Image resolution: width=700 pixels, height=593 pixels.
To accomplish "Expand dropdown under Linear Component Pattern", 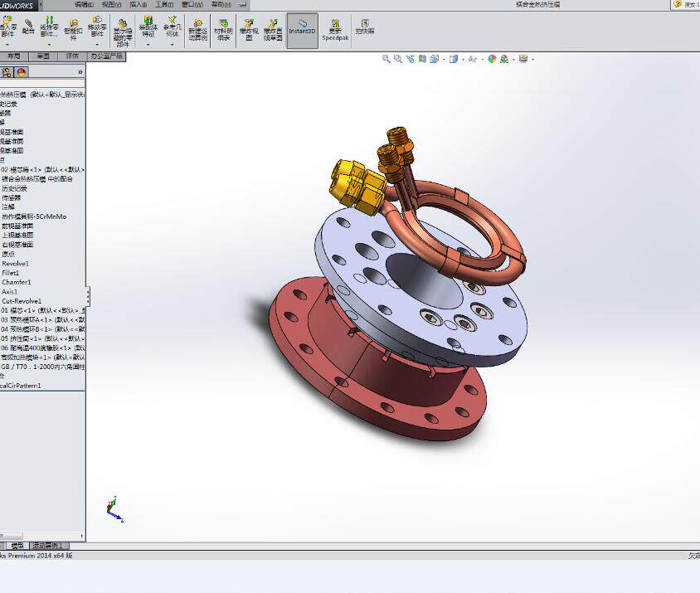I will point(49,45).
